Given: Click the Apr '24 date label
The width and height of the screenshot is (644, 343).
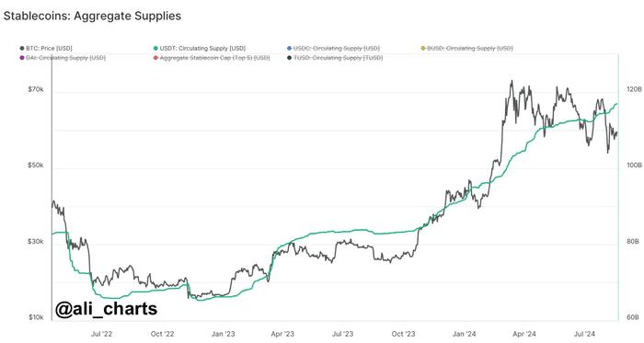Looking at the screenshot, I should pos(524,334).
